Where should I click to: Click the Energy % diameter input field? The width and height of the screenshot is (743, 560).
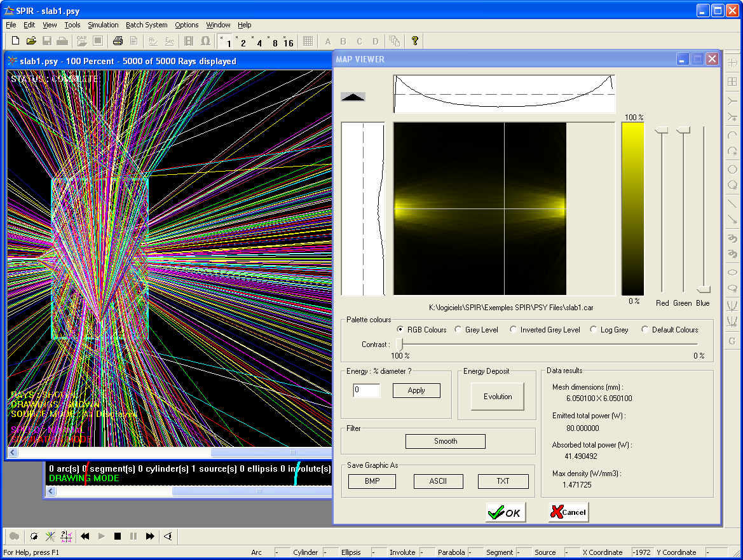click(x=367, y=390)
